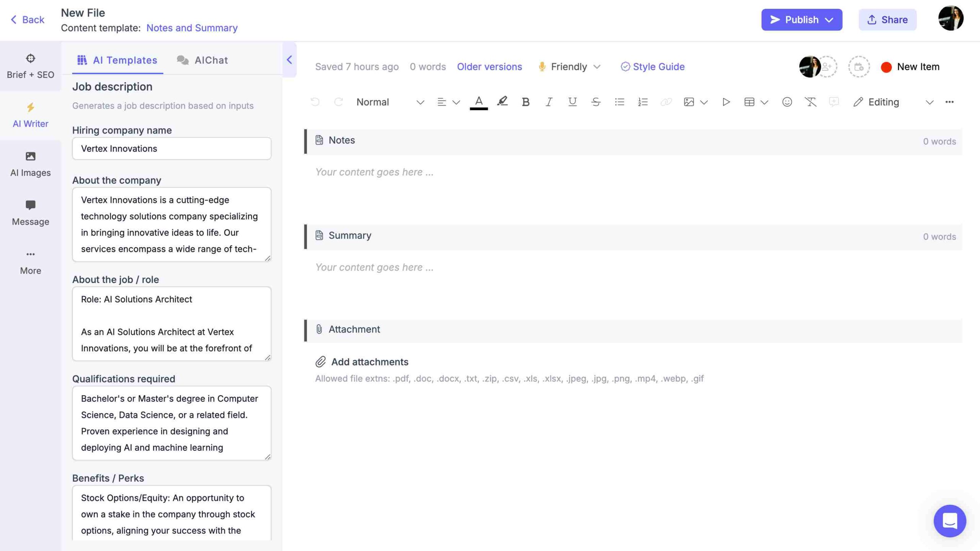Screen dimensions: 980x551
Task: Click the Hiring company name input field
Action: coord(171,148)
